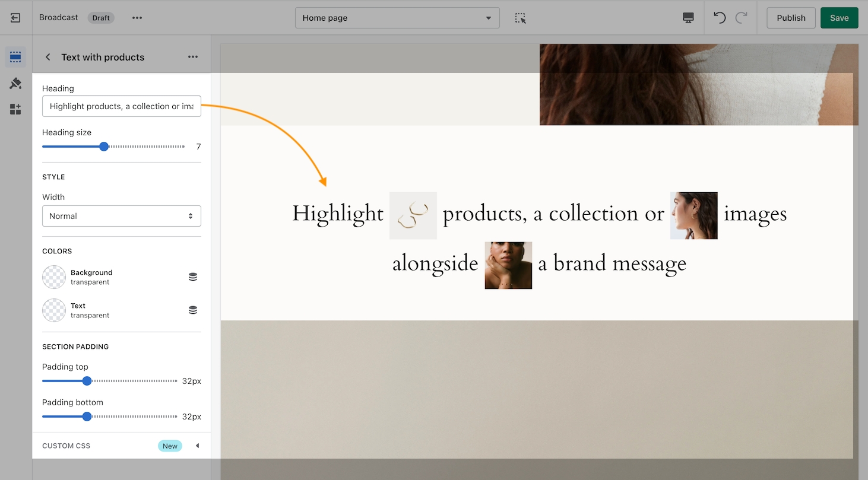868x480 pixels.
Task: Expand the Custom CSS section
Action: click(x=197, y=446)
